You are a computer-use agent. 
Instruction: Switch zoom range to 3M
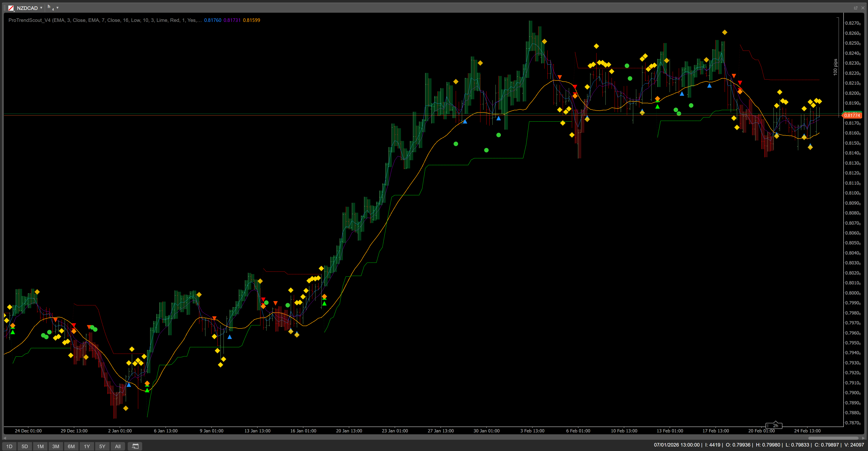[x=56, y=446]
